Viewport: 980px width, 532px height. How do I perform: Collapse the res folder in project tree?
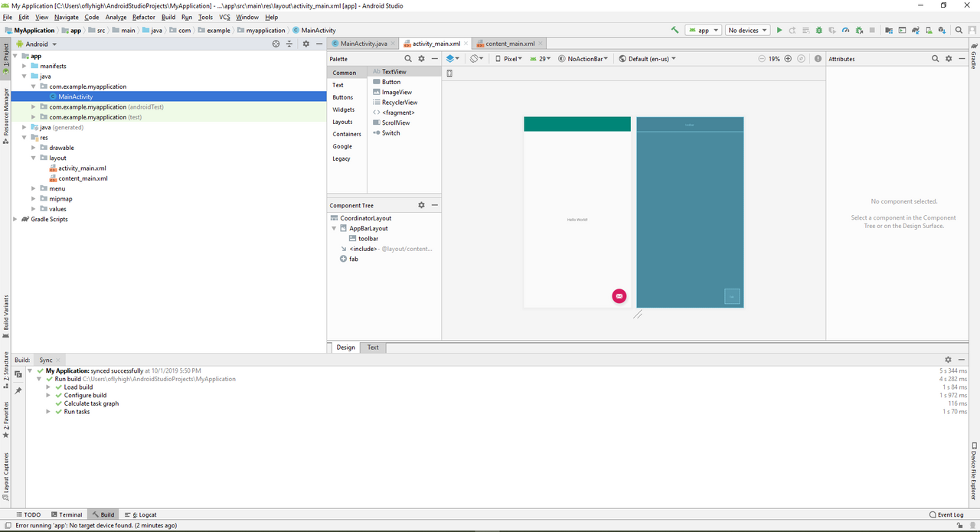(x=24, y=138)
